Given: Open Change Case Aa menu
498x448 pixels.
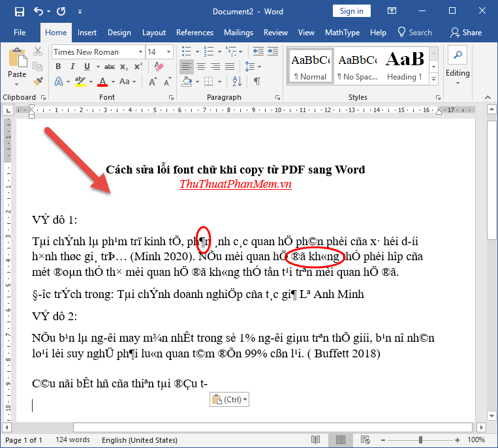Looking at the screenshot, I should pyautogui.click(x=125, y=82).
